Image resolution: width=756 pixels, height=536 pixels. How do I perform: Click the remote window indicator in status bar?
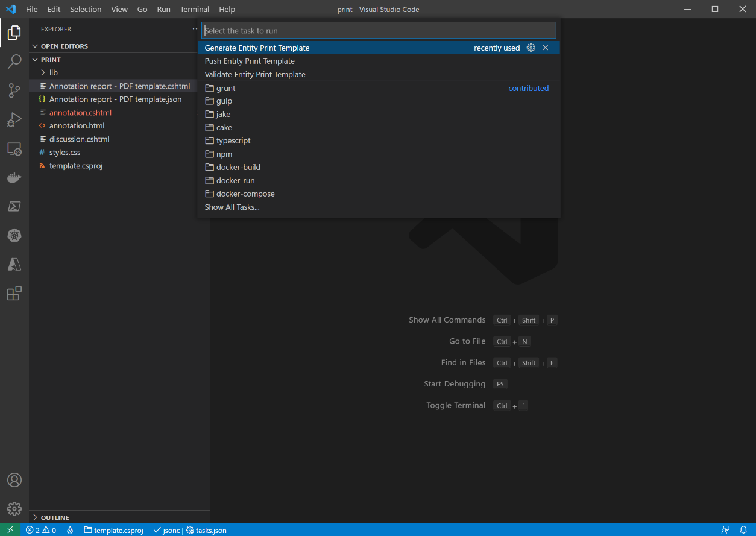tap(10, 530)
